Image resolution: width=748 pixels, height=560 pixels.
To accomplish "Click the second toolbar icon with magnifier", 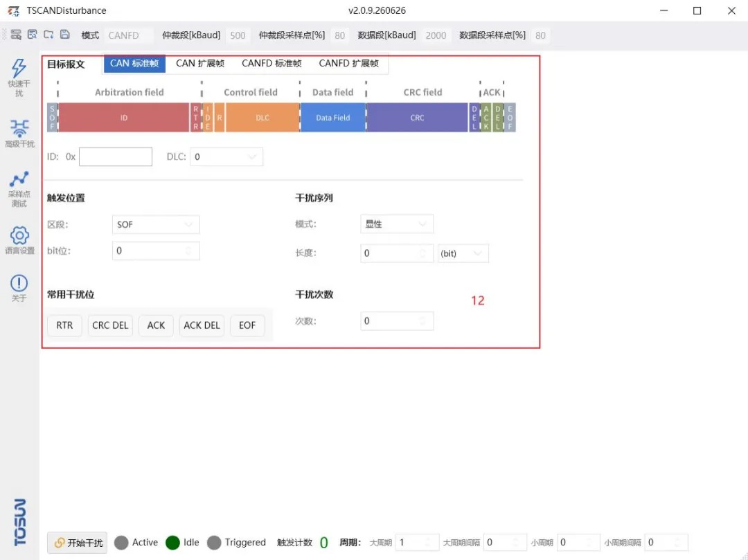I will click(x=32, y=35).
